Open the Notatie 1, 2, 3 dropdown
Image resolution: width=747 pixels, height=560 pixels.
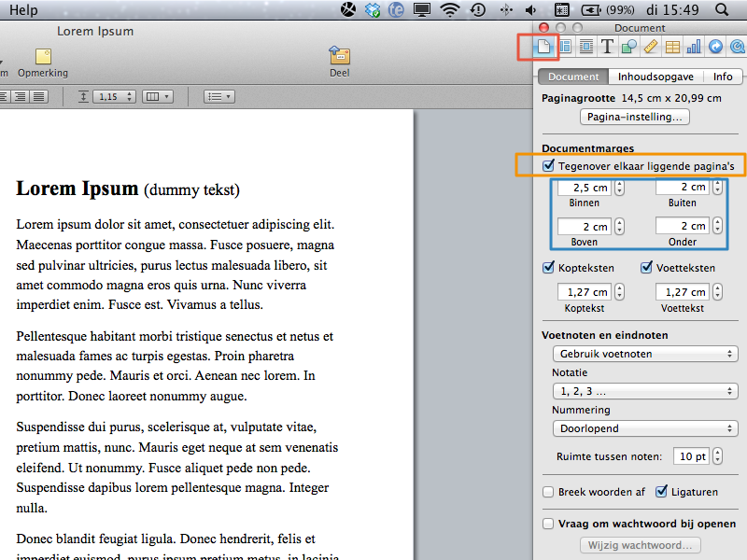pyautogui.click(x=645, y=391)
